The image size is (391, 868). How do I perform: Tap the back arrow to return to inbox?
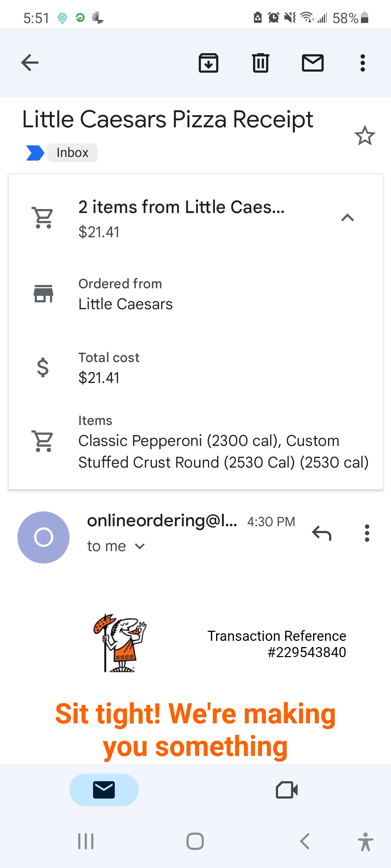[30, 63]
